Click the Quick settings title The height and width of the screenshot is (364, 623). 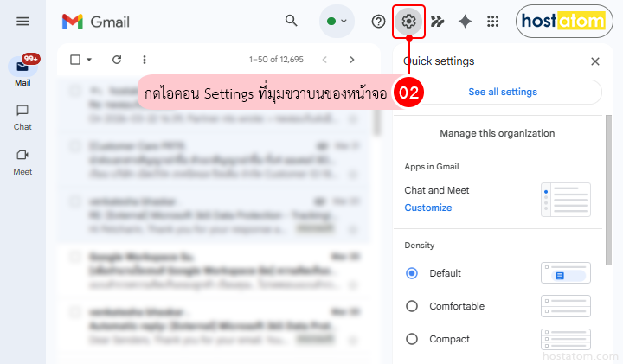click(x=439, y=61)
